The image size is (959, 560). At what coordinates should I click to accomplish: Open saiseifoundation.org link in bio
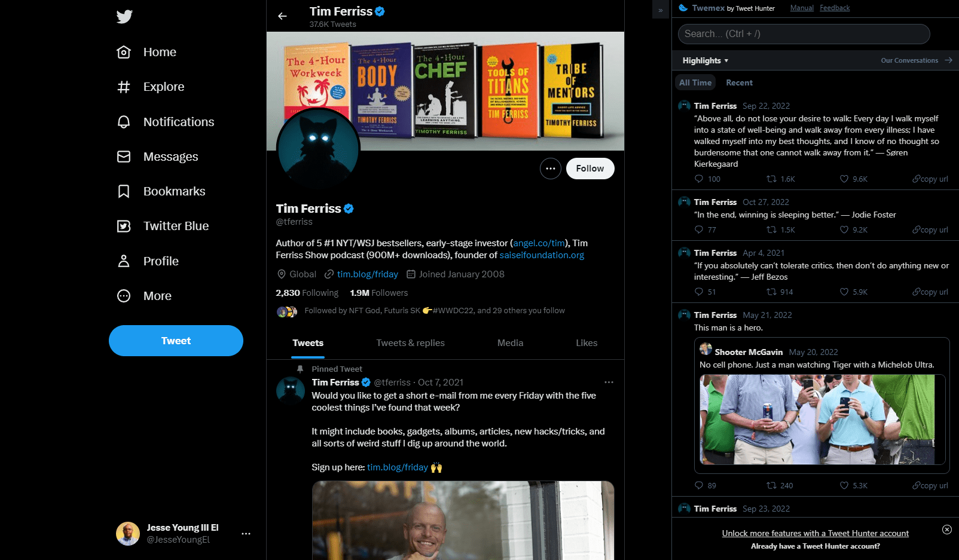tap(542, 255)
